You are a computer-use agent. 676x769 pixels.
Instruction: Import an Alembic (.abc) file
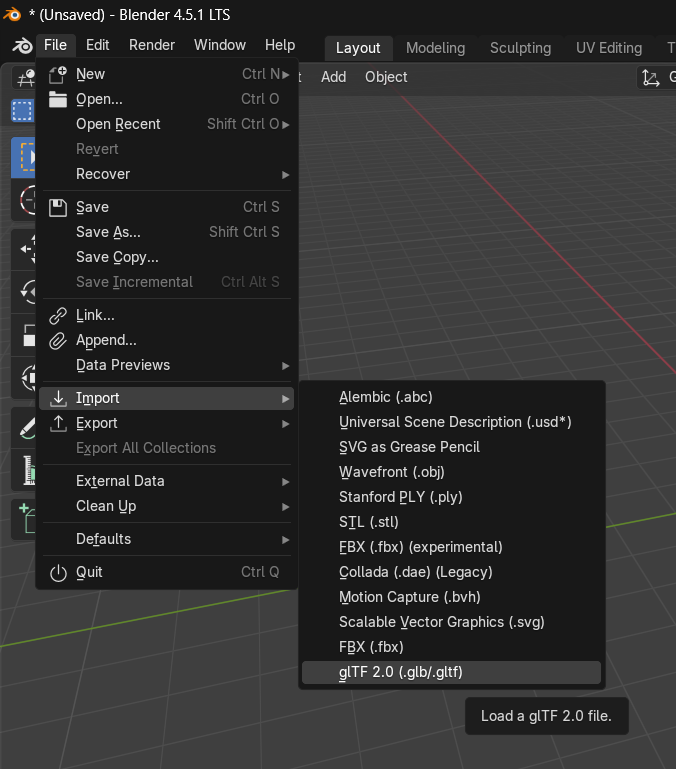[x=451, y=397]
